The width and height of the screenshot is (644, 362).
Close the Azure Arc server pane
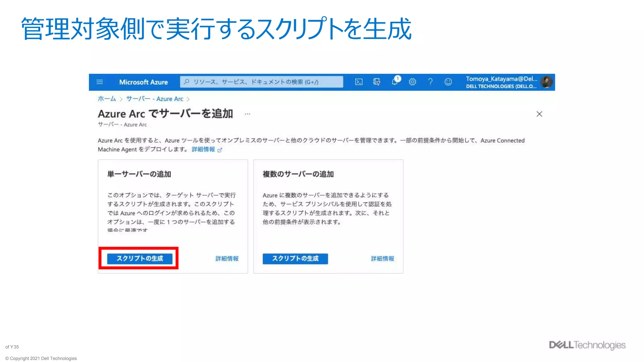tap(539, 114)
